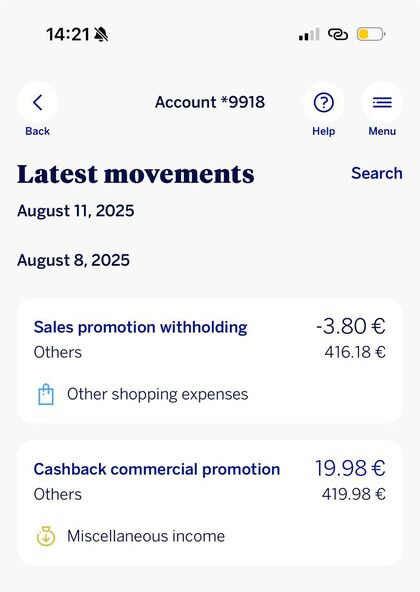Tap the Help label
Image resolution: width=420 pixels, height=592 pixels.
[324, 131]
